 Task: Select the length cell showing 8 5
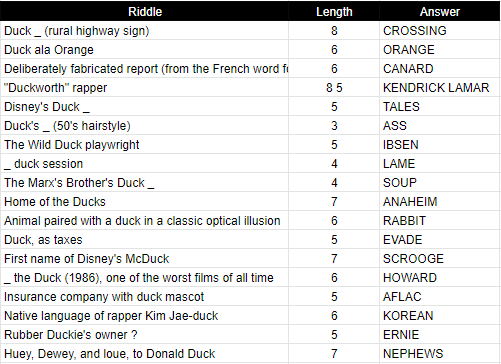[334, 88]
